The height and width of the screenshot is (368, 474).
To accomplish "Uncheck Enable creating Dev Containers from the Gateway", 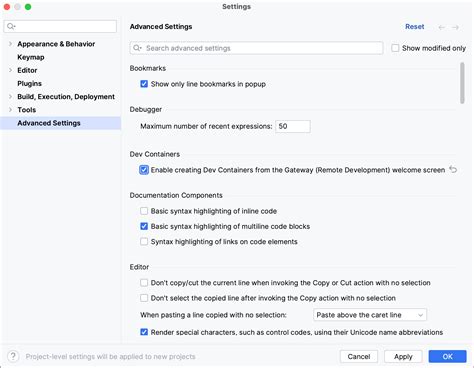I will click(144, 170).
